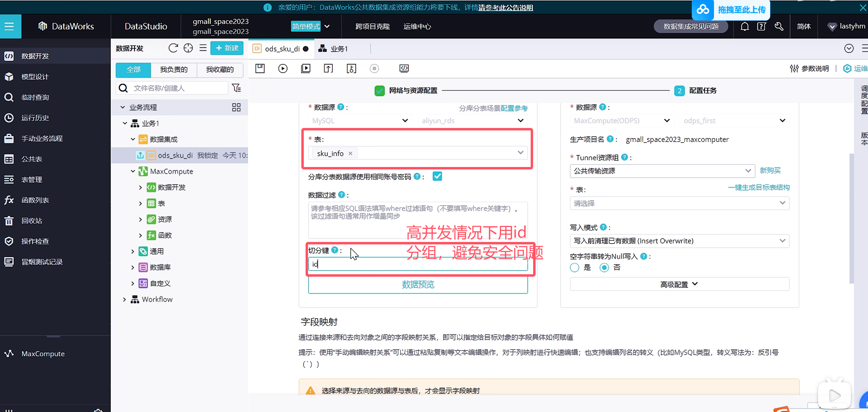The image size is (868, 412).
Task: Open the notification bell icon
Action: point(745,26)
